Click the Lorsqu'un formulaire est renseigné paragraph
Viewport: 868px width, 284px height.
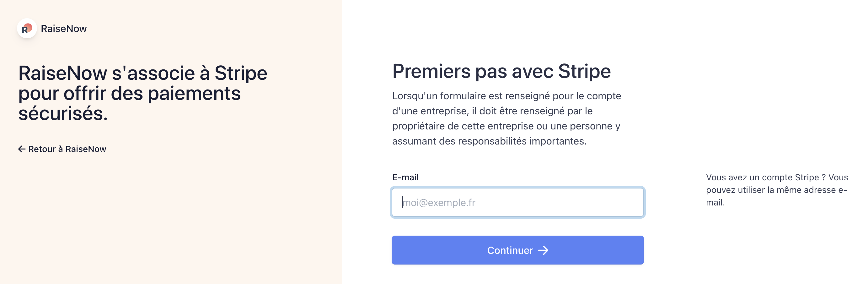(506, 118)
